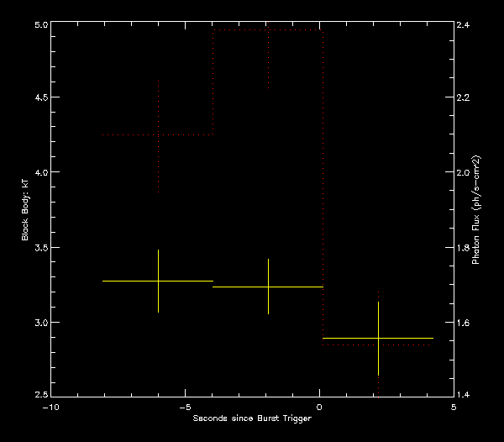
Task: Click the 2.0 tick label on right axis
Action: (x=464, y=172)
